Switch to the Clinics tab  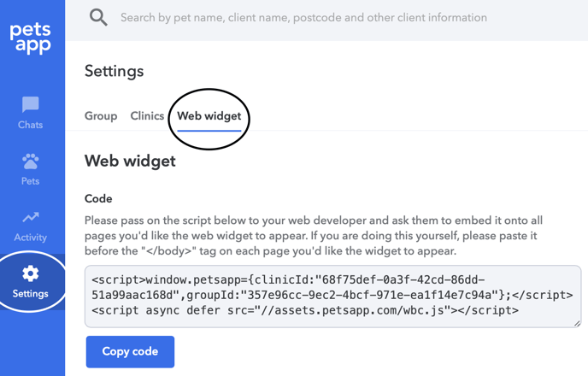click(x=147, y=116)
